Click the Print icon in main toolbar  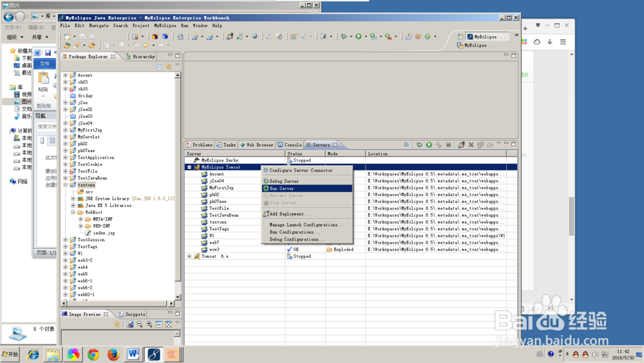pos(92,37)
